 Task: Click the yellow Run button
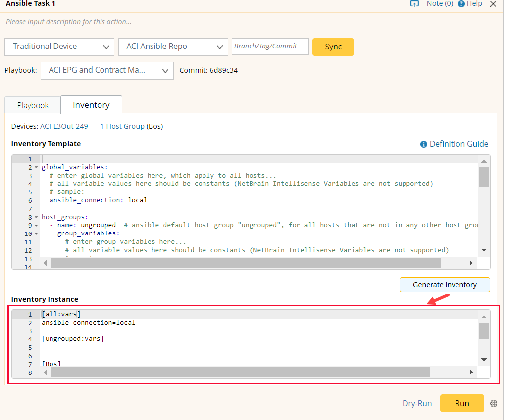pos(461,403)
